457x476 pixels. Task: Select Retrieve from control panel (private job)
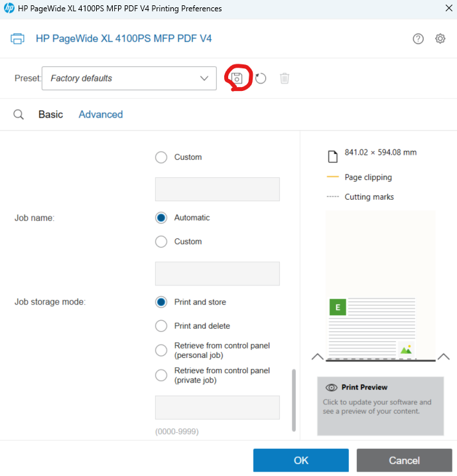click(x=161, y=375)
